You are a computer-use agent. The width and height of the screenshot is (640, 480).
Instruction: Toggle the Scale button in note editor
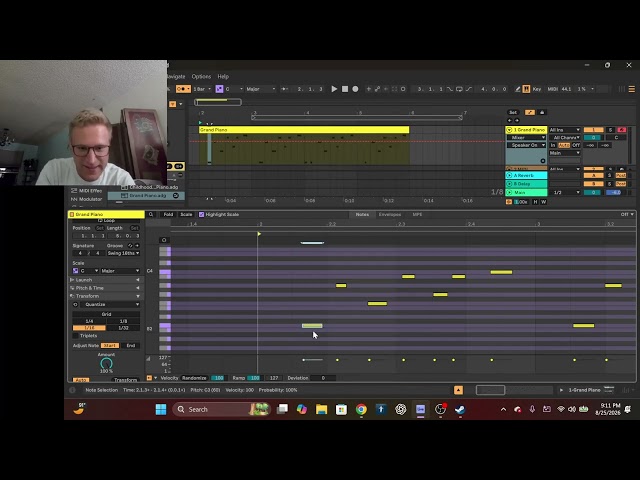(186, 214)
